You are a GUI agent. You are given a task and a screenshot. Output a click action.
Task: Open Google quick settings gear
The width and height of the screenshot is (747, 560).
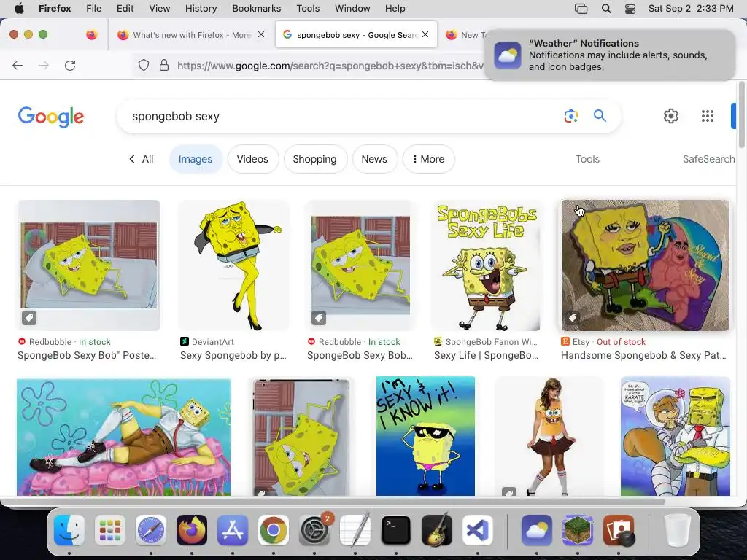[671, 116]
